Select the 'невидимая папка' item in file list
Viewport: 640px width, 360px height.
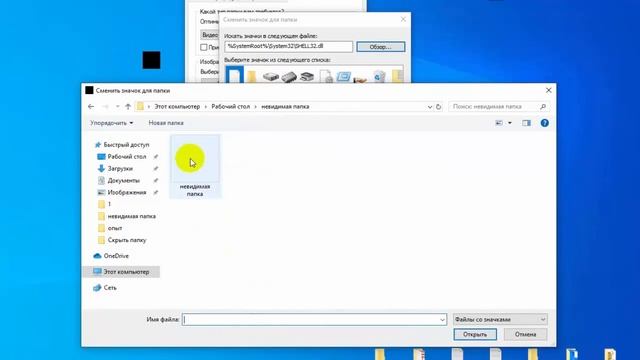pos(195,167)
